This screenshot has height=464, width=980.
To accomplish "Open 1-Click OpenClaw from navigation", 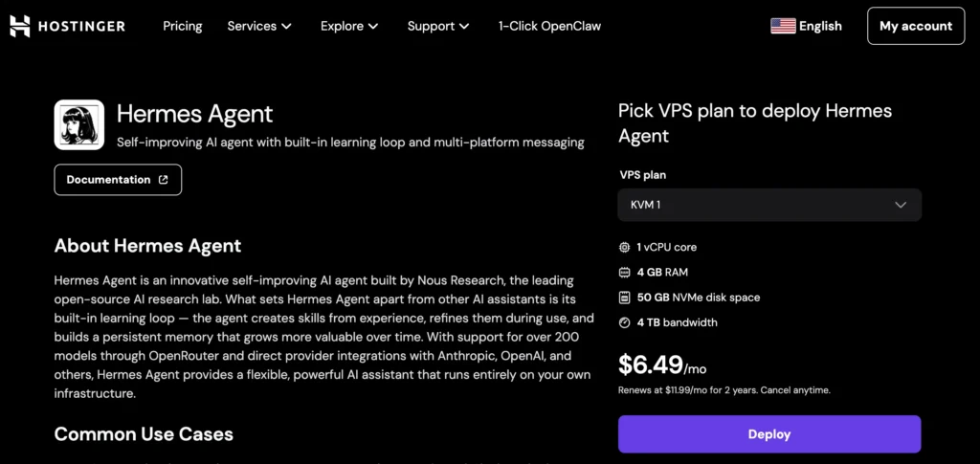I will tap(549, 26).
